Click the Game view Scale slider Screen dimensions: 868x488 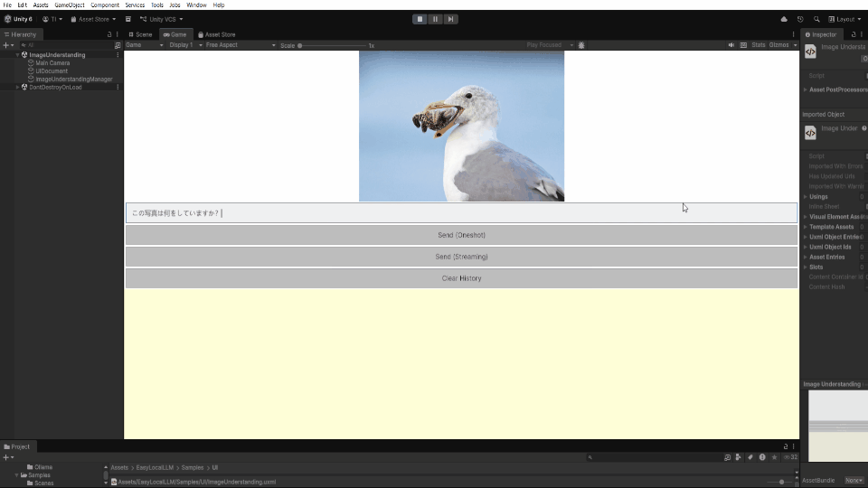click(333, 45)
